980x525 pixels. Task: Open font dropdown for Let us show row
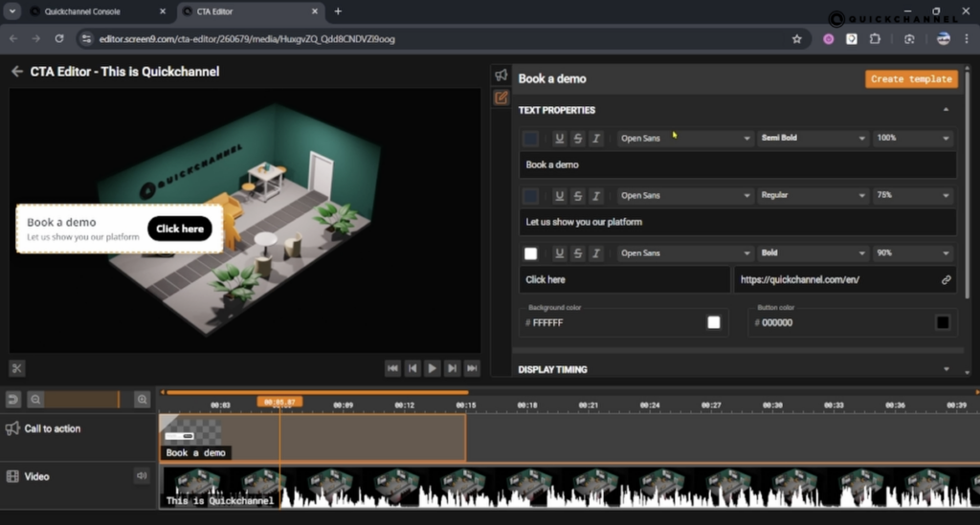(685, 195)
